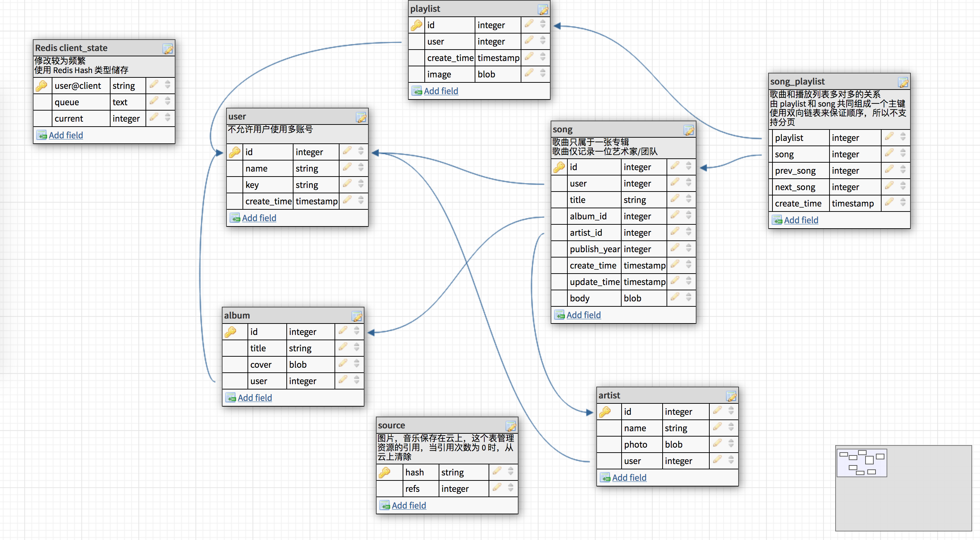Reorder song title field with arrows
This screenshot has width=980, height=540.
(x=689, y=199)
